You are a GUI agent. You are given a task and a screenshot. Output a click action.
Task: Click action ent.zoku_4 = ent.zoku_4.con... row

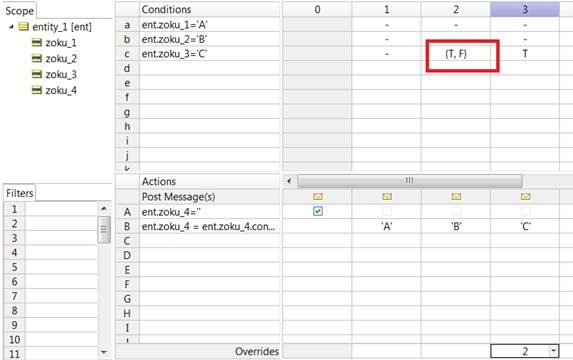(209, 227)
